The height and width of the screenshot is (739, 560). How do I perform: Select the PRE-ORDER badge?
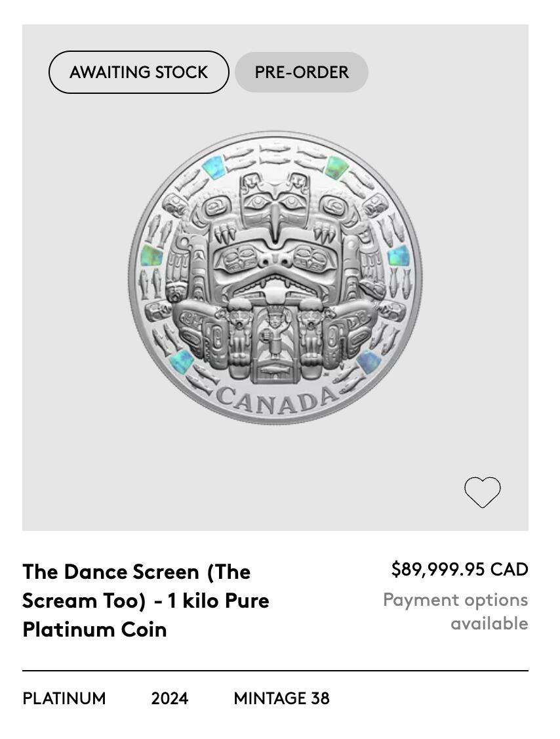[302, 72]
